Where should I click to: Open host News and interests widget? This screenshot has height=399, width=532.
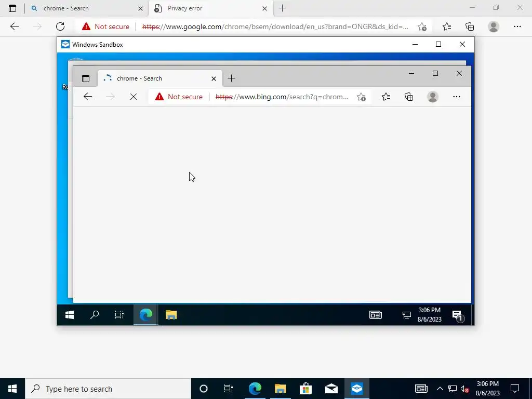point(421,389)
